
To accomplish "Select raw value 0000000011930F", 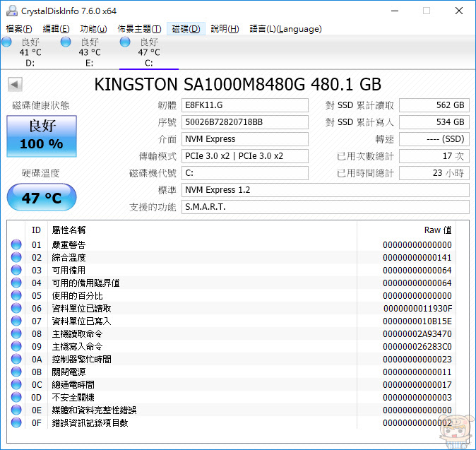I will [x=417, y=309].
